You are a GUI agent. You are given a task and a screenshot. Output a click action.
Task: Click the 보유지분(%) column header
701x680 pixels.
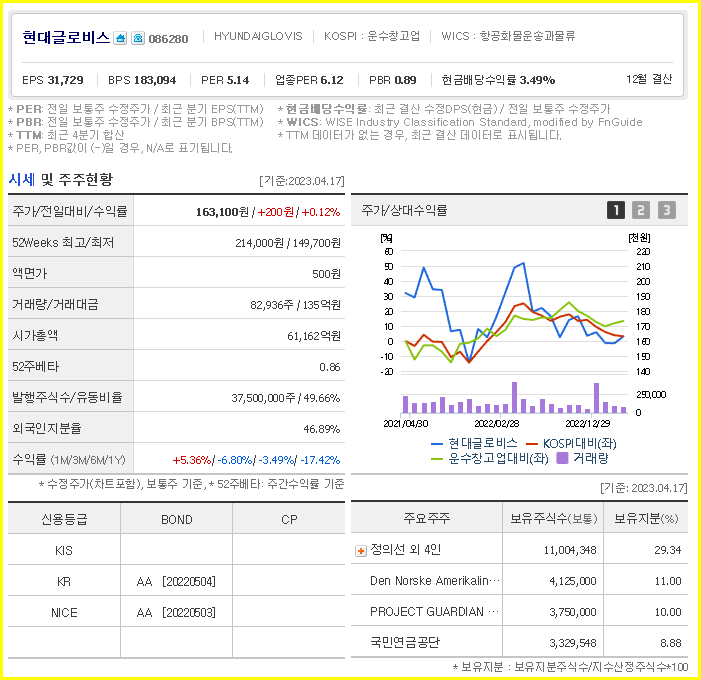[646, 518]
